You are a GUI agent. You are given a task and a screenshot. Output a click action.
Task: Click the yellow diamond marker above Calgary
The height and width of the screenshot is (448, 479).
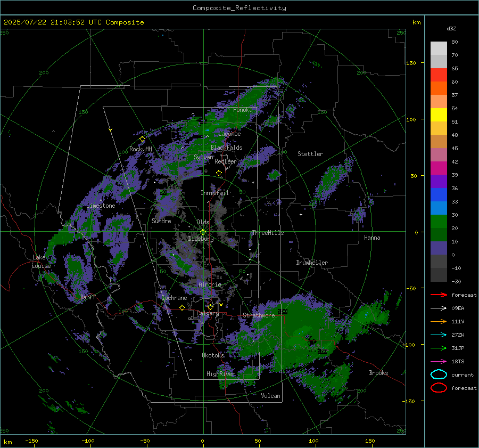210,307
